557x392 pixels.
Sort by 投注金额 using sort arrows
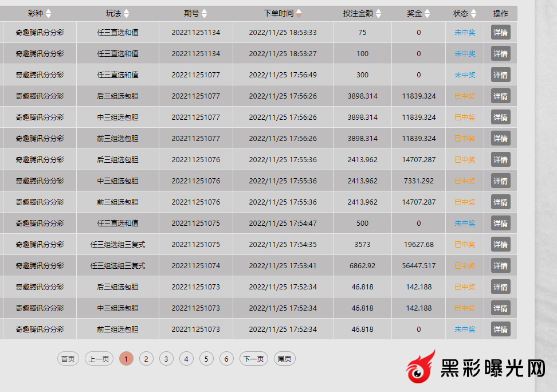coord(379,14)
